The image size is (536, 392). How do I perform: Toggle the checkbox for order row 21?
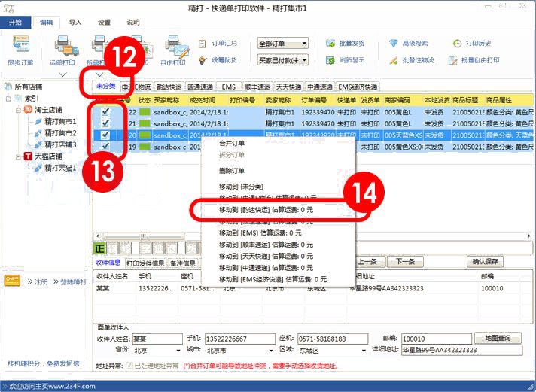click(x=105, y=123)
